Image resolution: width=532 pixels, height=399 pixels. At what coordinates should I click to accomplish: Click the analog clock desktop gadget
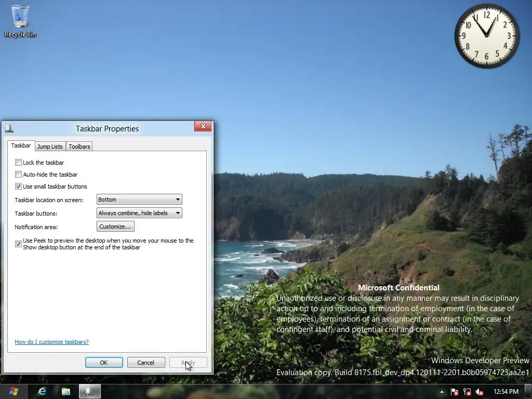486,35
